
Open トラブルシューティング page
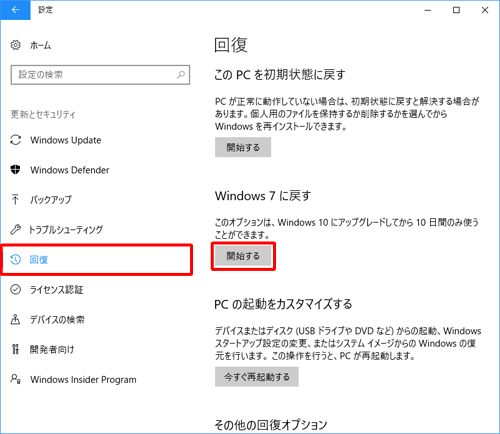[66, 230]
